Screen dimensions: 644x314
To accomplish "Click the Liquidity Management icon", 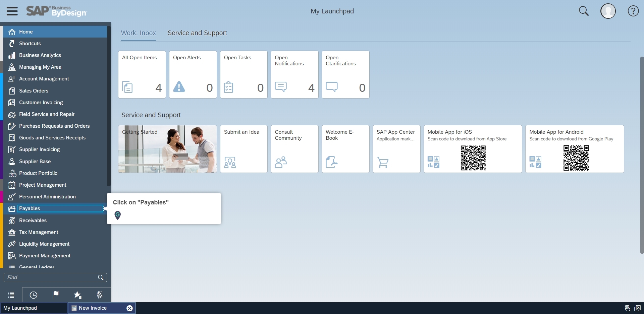I will (12, 244).
